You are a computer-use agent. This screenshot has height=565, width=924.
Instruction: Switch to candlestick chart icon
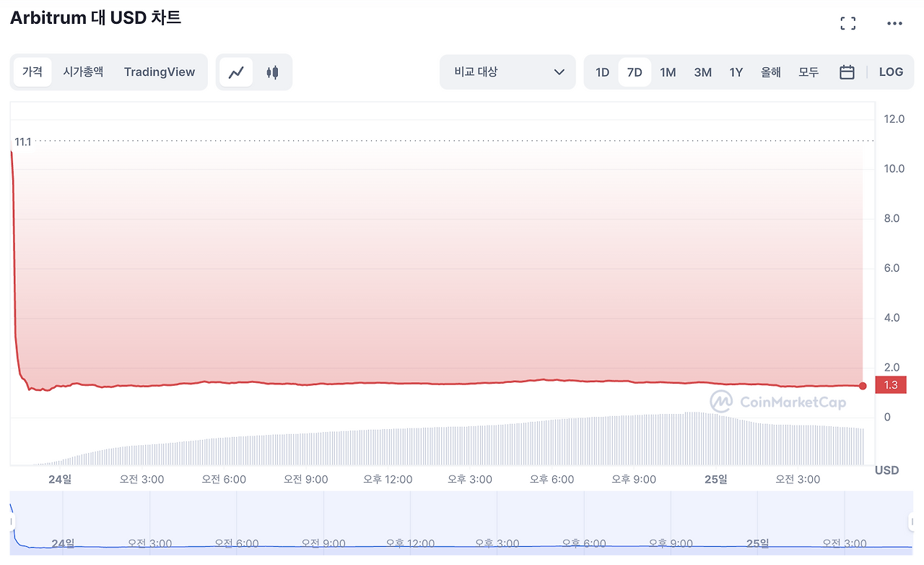point(272,72)
